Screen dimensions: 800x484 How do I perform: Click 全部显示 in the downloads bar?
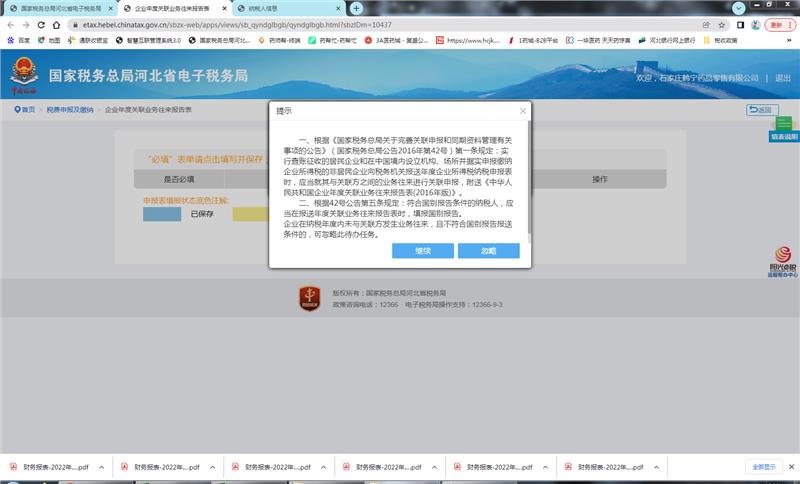point(764,467)
